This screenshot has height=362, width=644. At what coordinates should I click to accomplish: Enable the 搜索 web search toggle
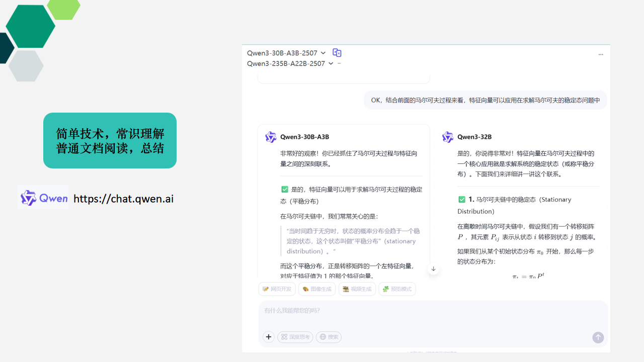pyautogui.click(x=329, y=337)
